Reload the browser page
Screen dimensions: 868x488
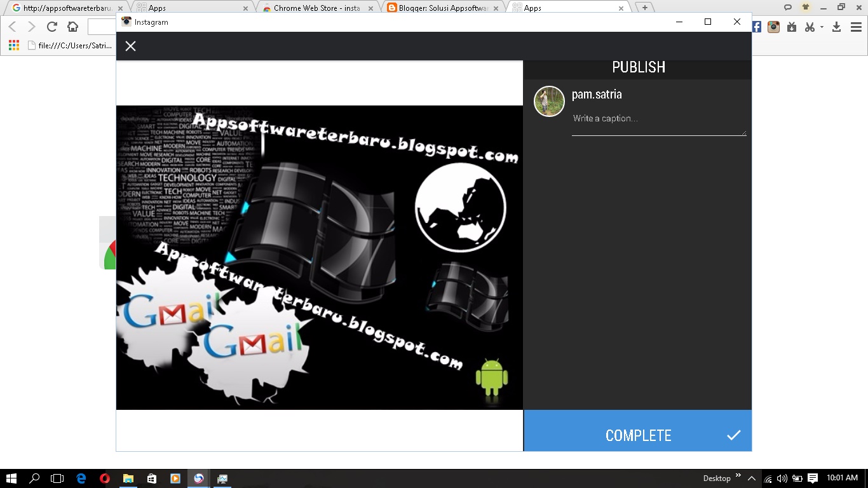pos(52,27)
